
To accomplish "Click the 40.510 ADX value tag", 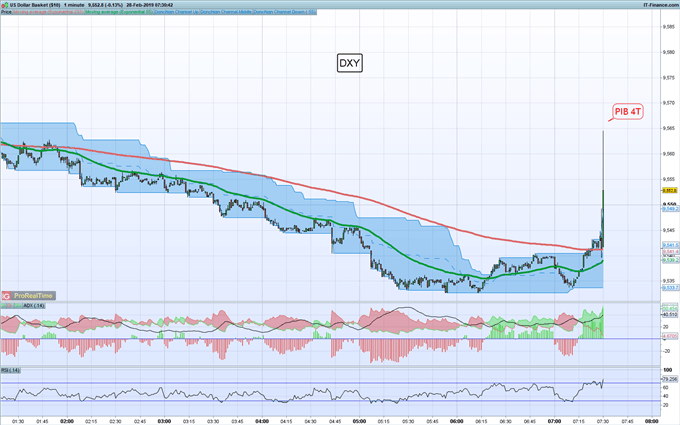I will (x=670, y=314).
